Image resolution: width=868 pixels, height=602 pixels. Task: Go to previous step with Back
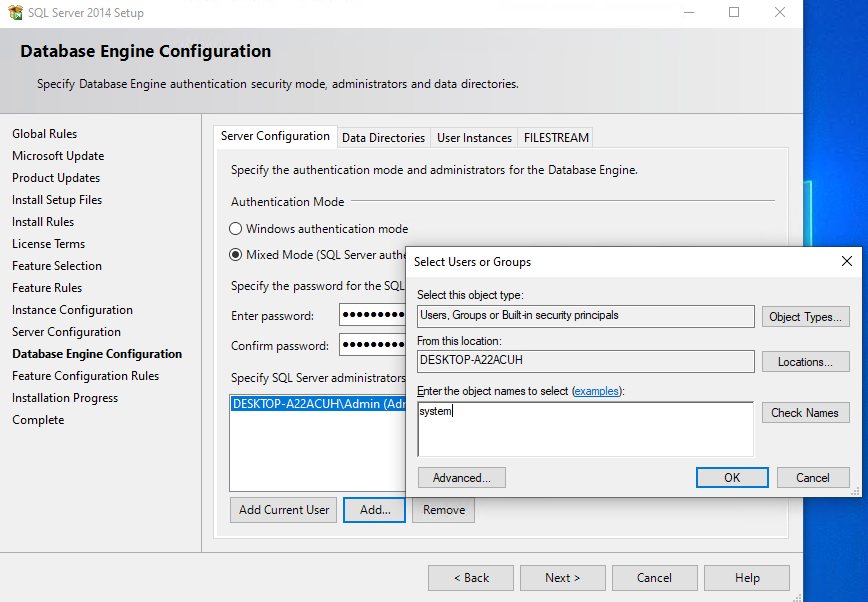point(471,578)
